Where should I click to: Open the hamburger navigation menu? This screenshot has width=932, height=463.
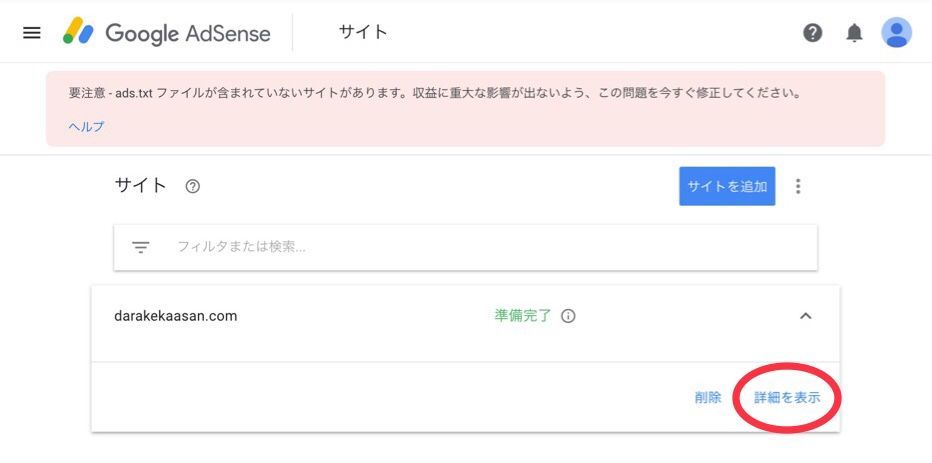[32, 33]
